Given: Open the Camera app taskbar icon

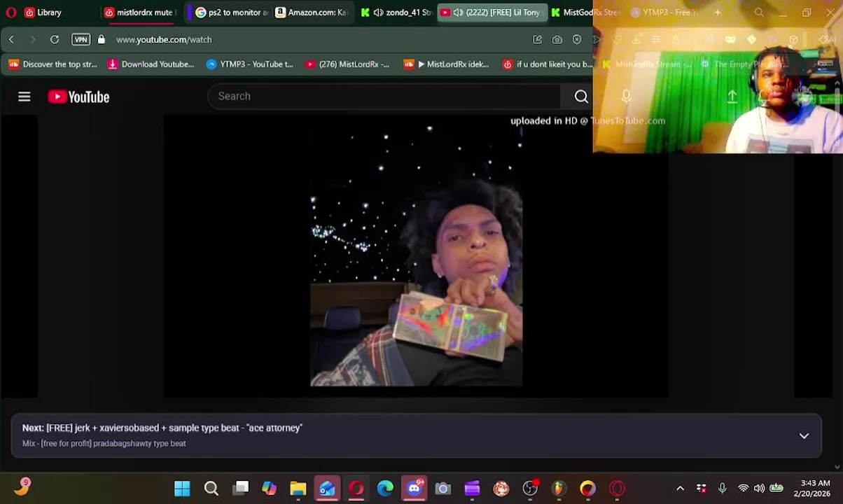Looking at the screenshot, I should coord(443,489).
